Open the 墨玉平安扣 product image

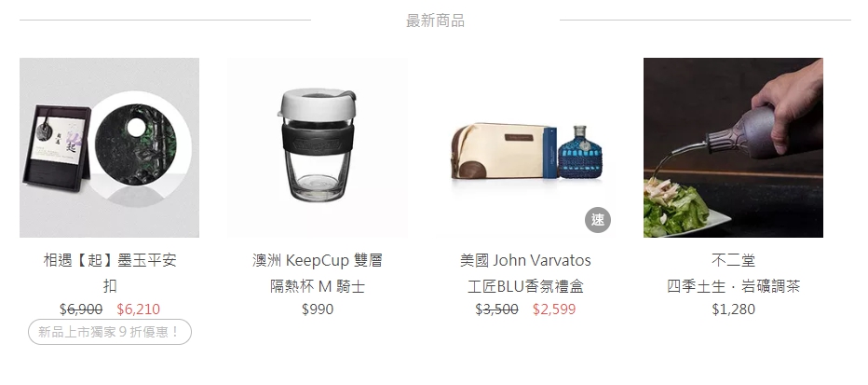[110, 148]
